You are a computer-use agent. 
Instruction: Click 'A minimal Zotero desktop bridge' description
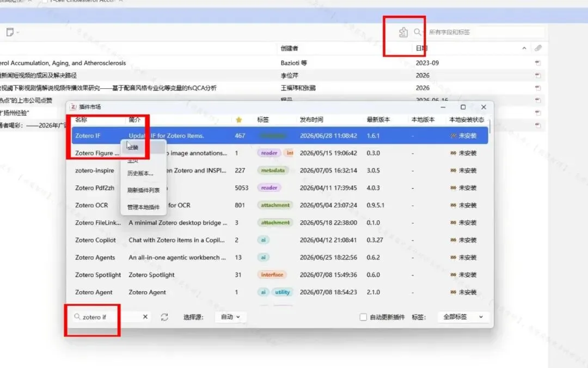(177, 222)
